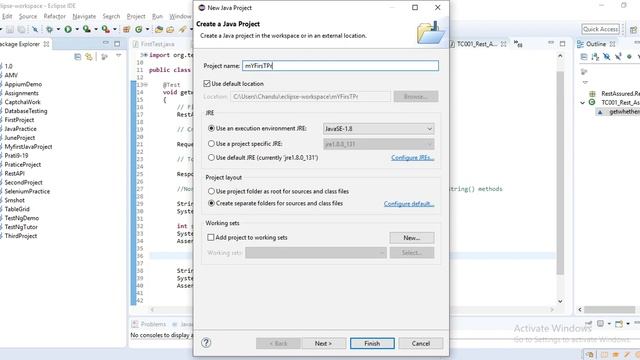The height and width of the screenshot is (360, 640).
Task: Open the Refactor menu
Action: (x=55, y=16)
